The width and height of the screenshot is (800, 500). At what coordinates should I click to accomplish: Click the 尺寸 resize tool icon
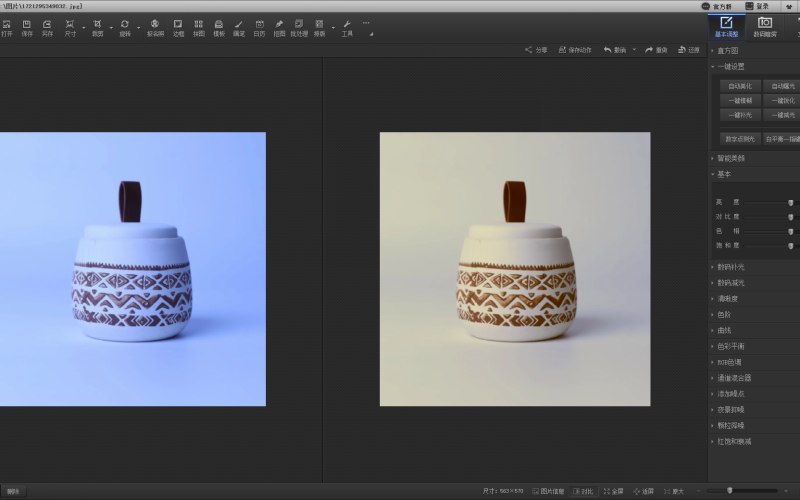pos(70,28)
